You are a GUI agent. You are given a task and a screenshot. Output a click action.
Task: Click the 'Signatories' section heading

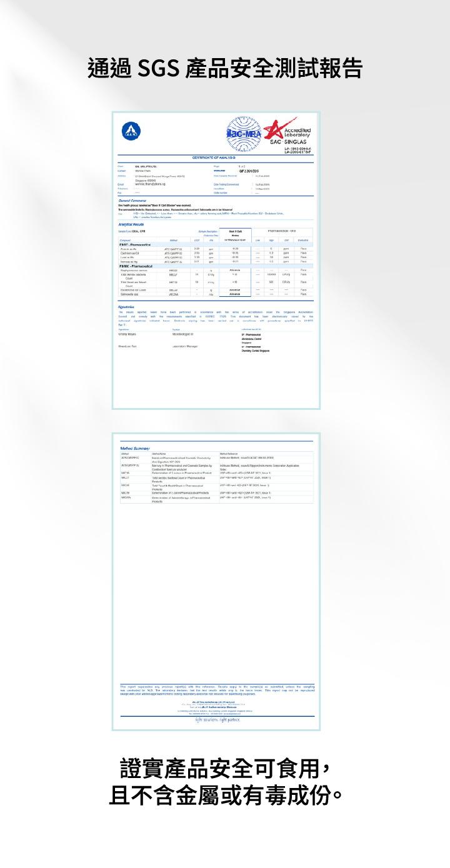click(127, 307)
